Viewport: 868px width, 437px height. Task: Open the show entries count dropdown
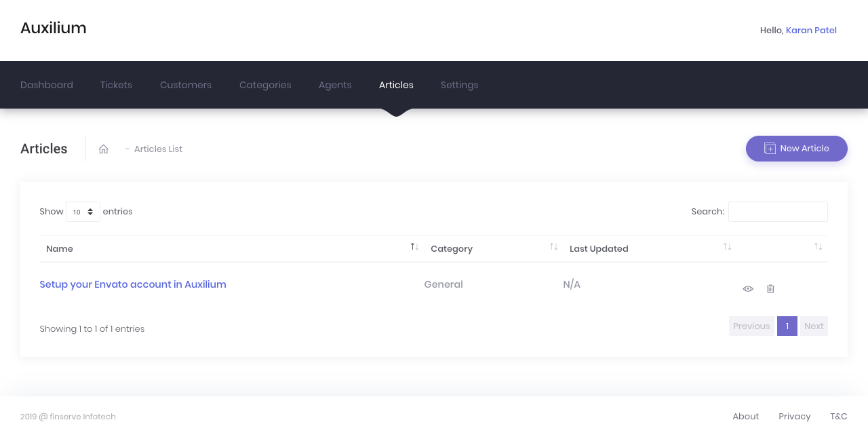tap(83, 212)
